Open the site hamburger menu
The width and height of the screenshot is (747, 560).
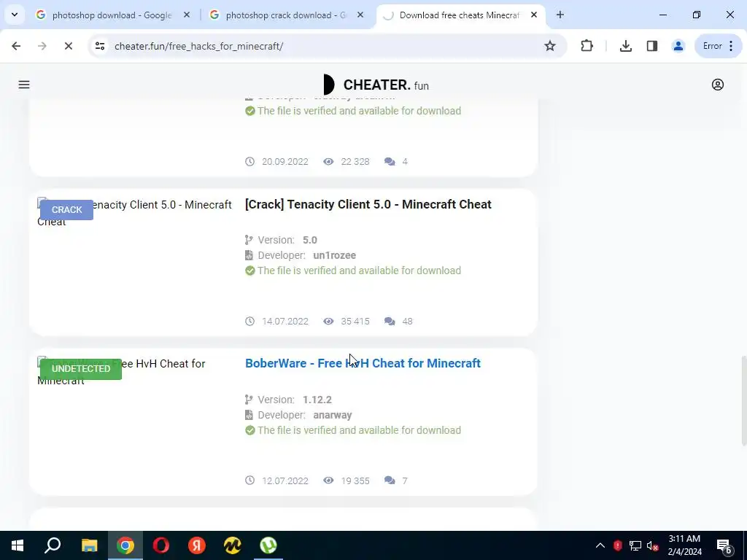(24, 85)
